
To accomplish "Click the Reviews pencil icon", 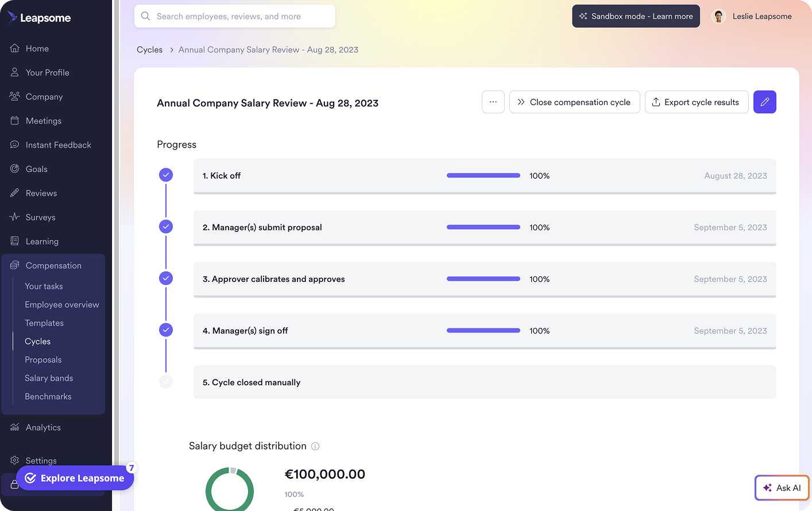I will pos(13,193).
